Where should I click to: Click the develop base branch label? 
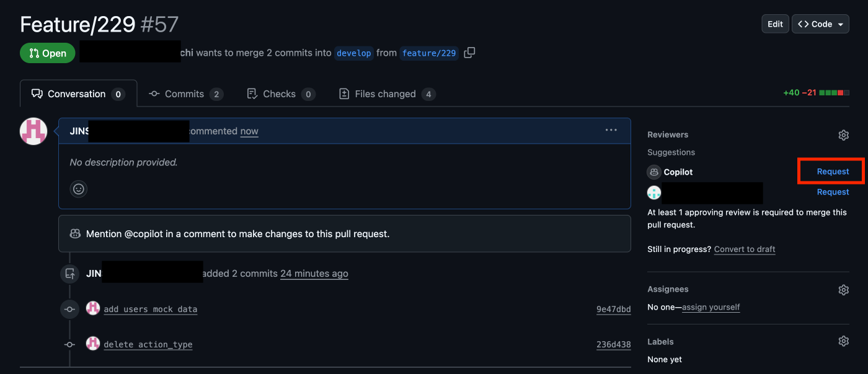tap(354, 53)
